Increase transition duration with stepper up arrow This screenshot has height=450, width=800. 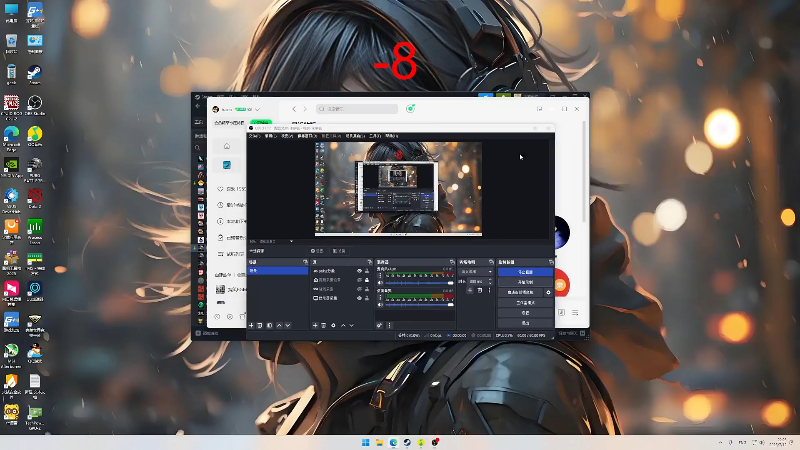pos(490,280)
